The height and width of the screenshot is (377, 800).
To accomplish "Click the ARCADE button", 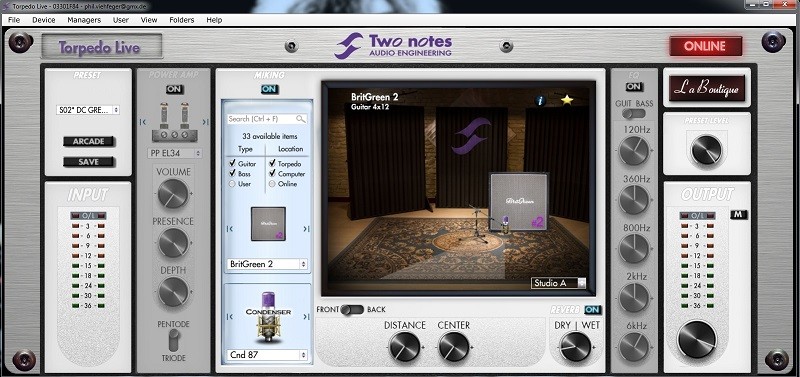I will [x=89, y=141].
